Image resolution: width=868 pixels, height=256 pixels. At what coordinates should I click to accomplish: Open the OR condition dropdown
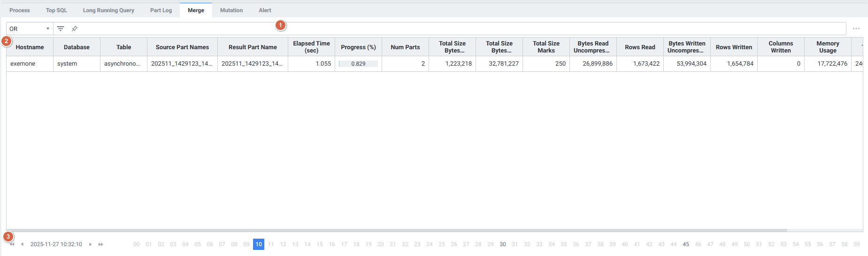(x=30, y=29)
